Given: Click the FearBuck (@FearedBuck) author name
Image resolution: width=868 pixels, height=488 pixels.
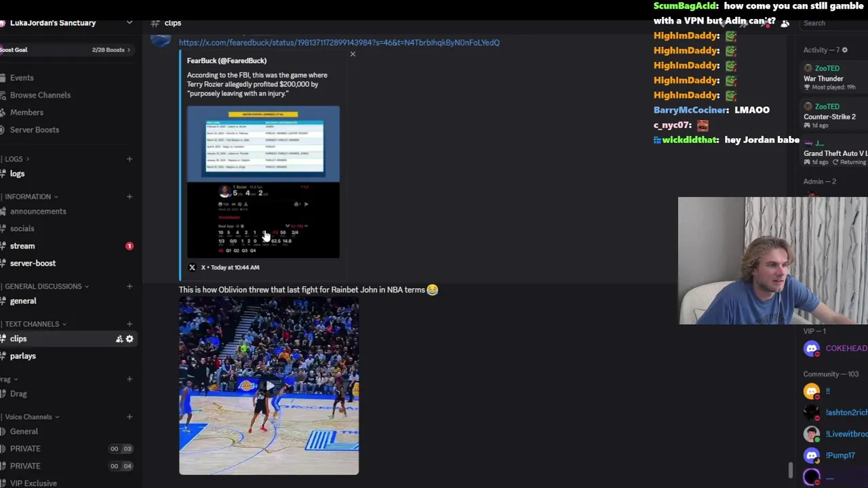Looking at the screenshot, I should tap(226, 60).
